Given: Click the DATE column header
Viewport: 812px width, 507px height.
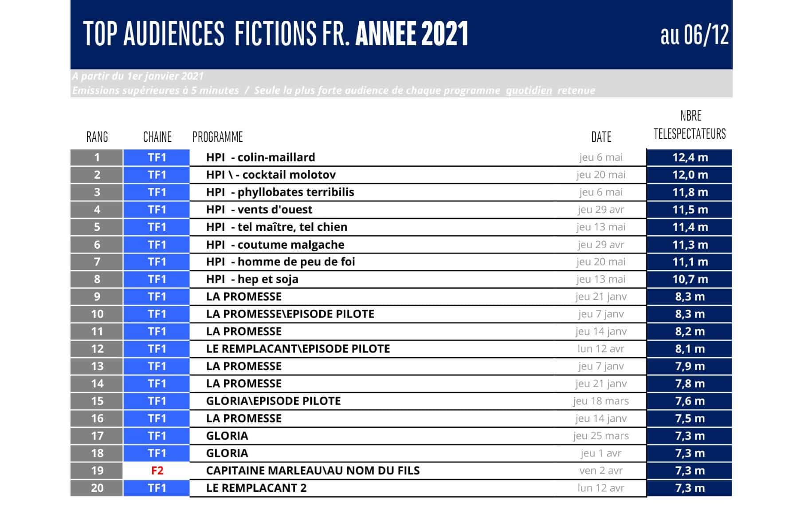Looking at the screenshot, I should pos(601,136).
